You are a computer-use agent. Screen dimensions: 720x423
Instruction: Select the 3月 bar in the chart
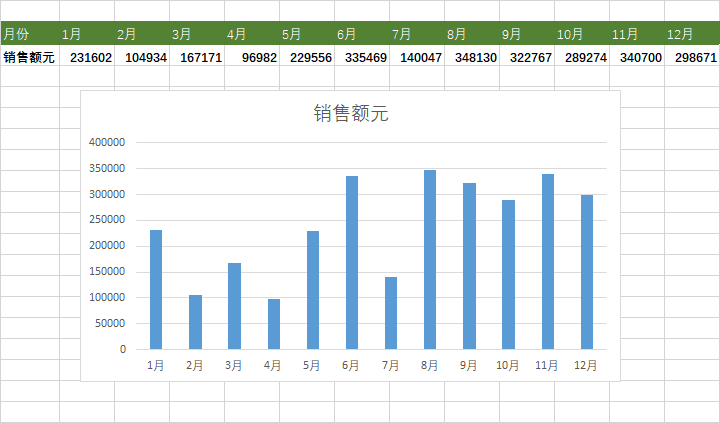coord(234,306)
